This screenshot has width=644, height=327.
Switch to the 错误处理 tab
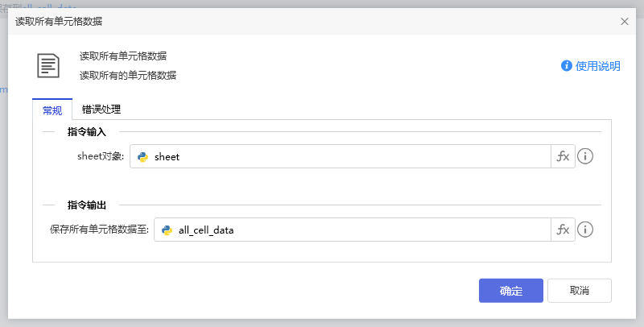click(x=101, y=110)
